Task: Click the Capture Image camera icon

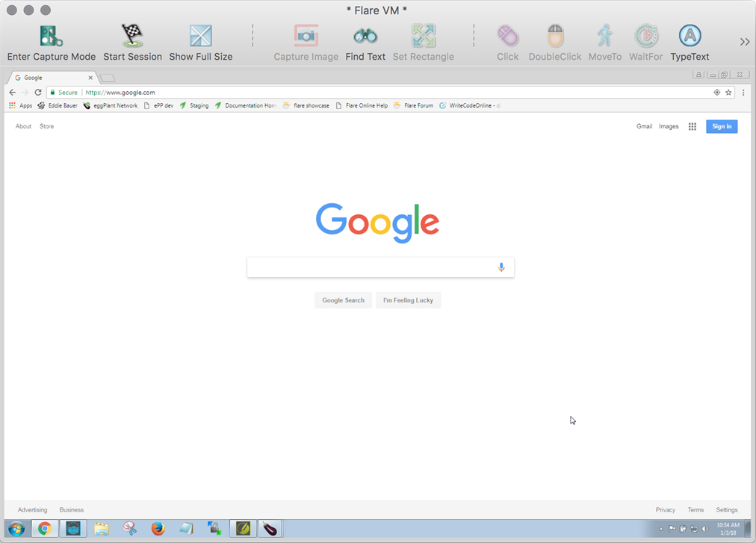Action: (x=306, y=36)
